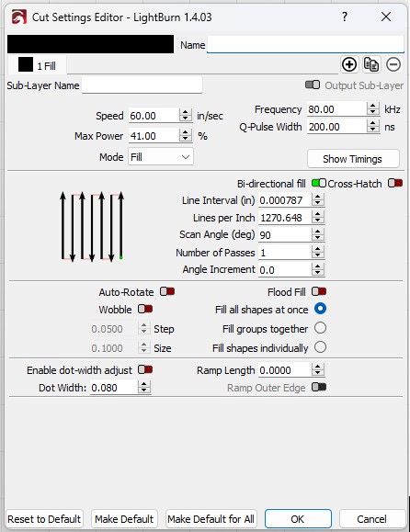Screen dimensions: 410x532
Task: Increase Speed using up arrow
Action: pyautogui.click(x=186, y=112)
